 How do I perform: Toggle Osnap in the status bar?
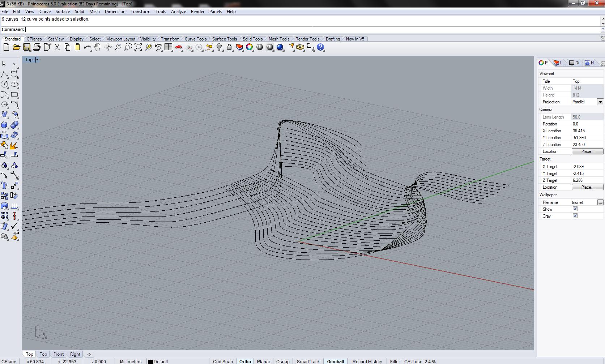pyautogui.click(x=283, y=361)
